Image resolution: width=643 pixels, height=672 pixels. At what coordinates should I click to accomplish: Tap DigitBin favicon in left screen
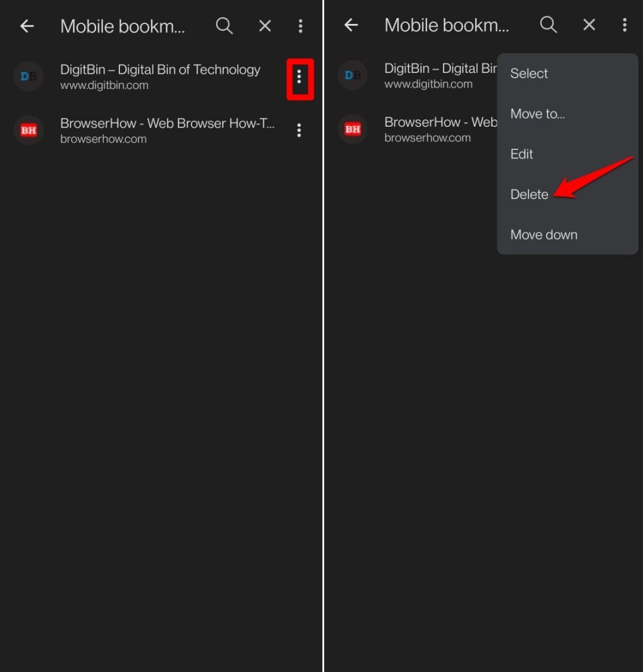coord(29,76)
